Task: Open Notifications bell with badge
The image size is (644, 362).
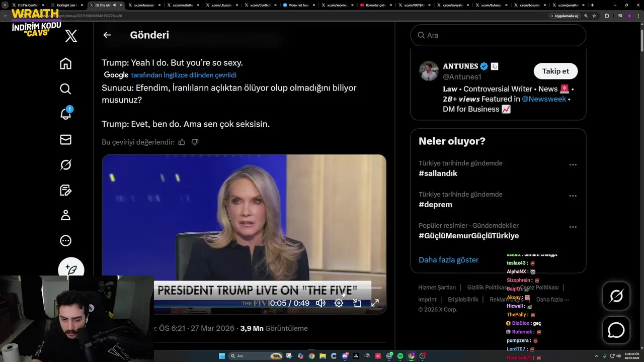Action: pos(66,113)
